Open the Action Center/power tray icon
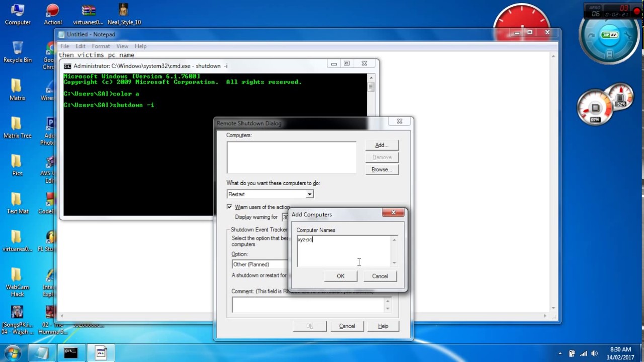This screenshot has width=644, height=362. click(x=572, y=353)
